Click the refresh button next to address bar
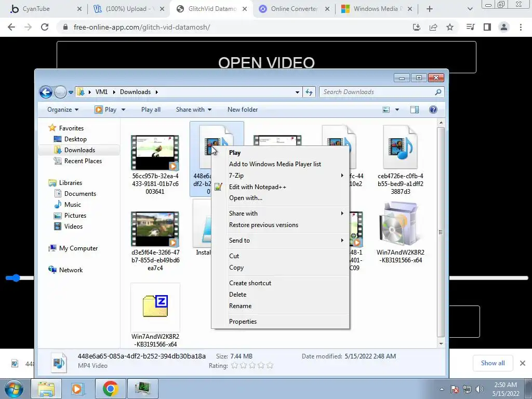532x399 pixels. [x=309, y=92]
